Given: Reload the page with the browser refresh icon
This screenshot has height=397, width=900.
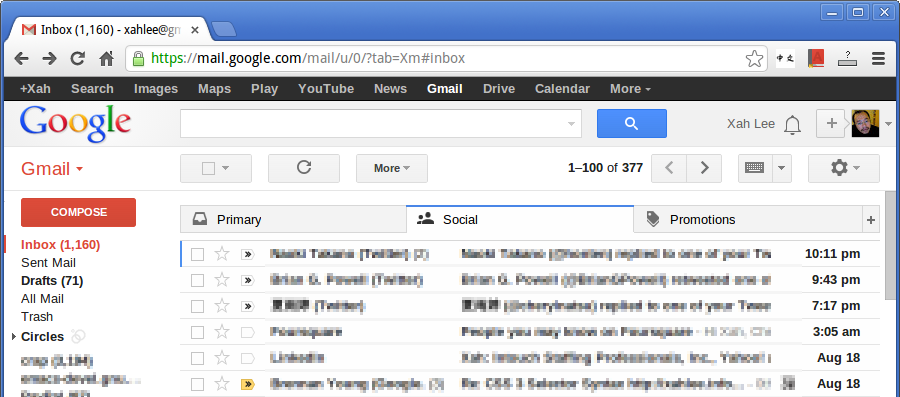Looking at the screenshot, I should [x=77, y=58].
